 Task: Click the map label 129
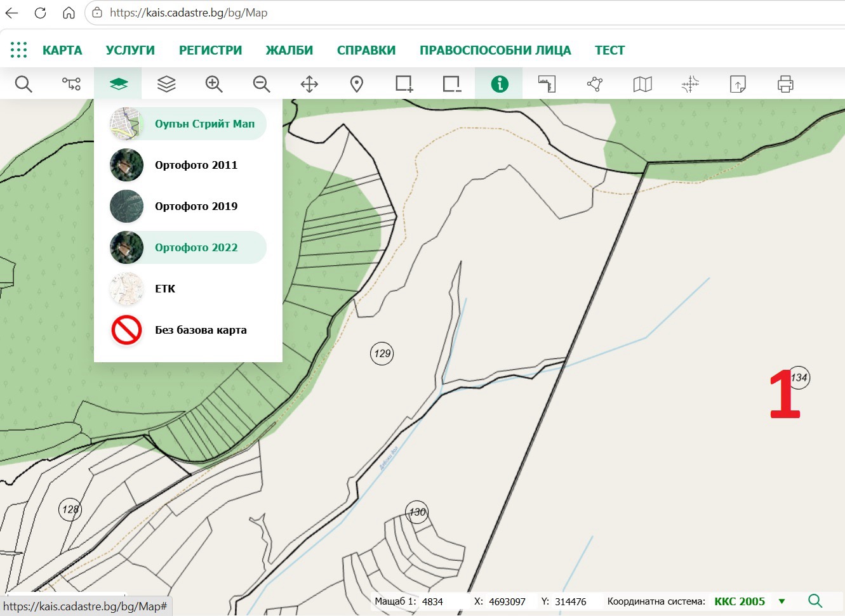[382, 353]
